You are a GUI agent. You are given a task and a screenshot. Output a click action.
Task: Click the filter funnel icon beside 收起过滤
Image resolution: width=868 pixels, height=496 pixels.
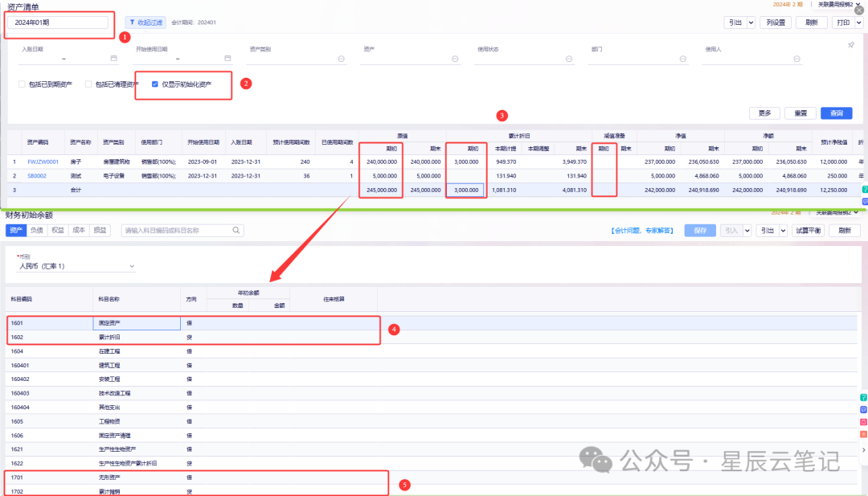[132, 23]
